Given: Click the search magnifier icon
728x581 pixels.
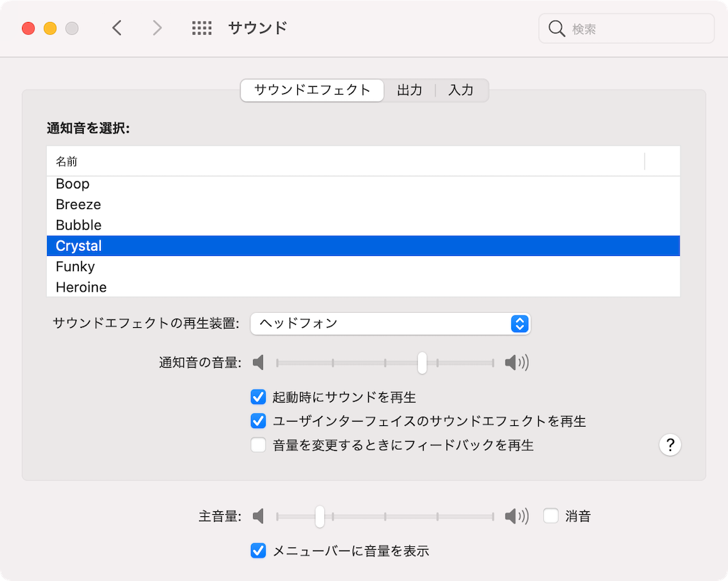Looking at the screenshot, I should click(556, 28).
